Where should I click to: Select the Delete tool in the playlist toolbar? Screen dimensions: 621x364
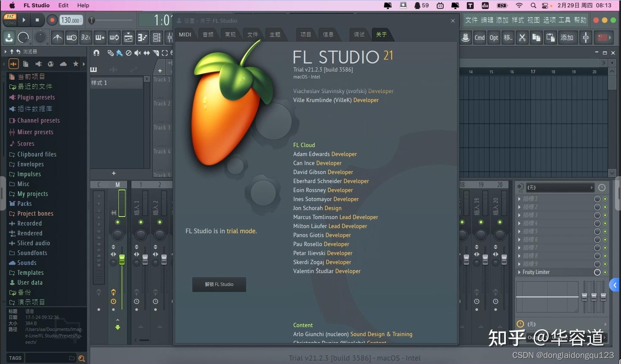(129, 53)
